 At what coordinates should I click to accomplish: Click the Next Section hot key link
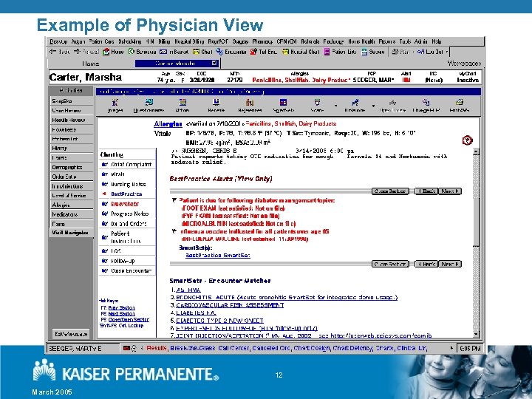pos(121,313)
